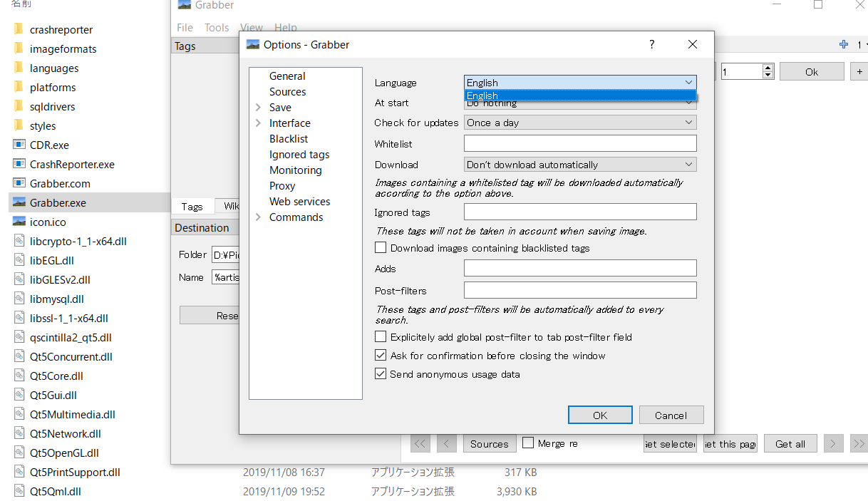Select the Qt5Core.dll file icon
868x501 pixels.
click(x=19, y=376)
